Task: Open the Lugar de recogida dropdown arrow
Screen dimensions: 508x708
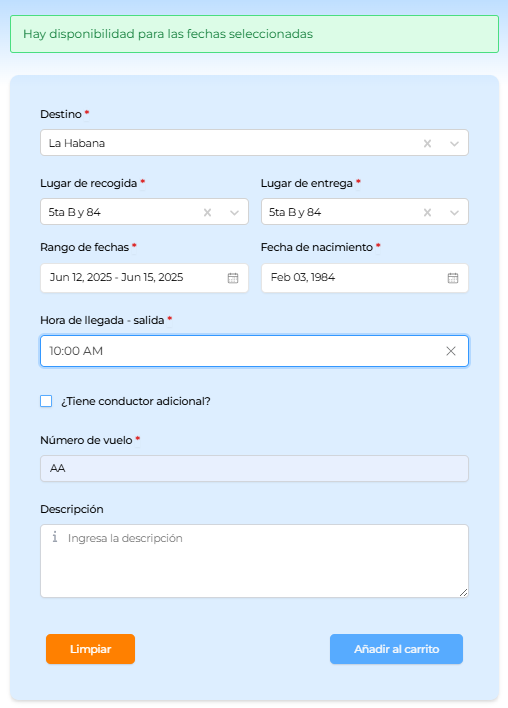Action: 234,212
